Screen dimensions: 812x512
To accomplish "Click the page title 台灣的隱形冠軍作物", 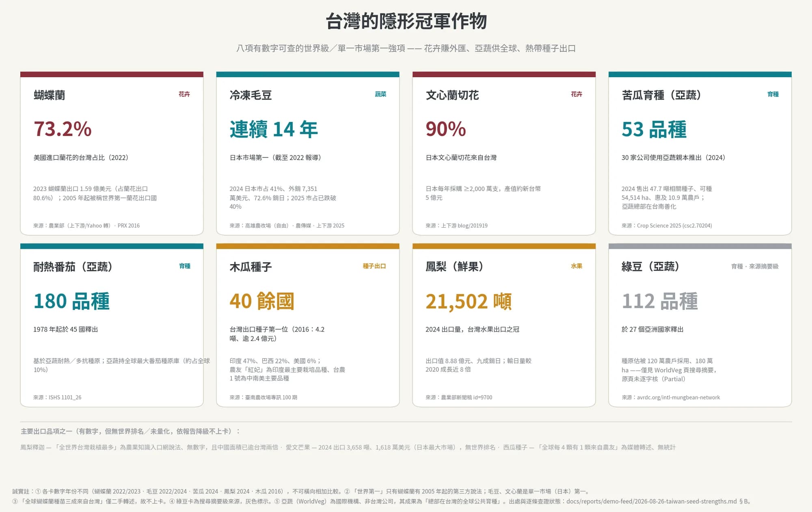I will click(x=406, y=21).
